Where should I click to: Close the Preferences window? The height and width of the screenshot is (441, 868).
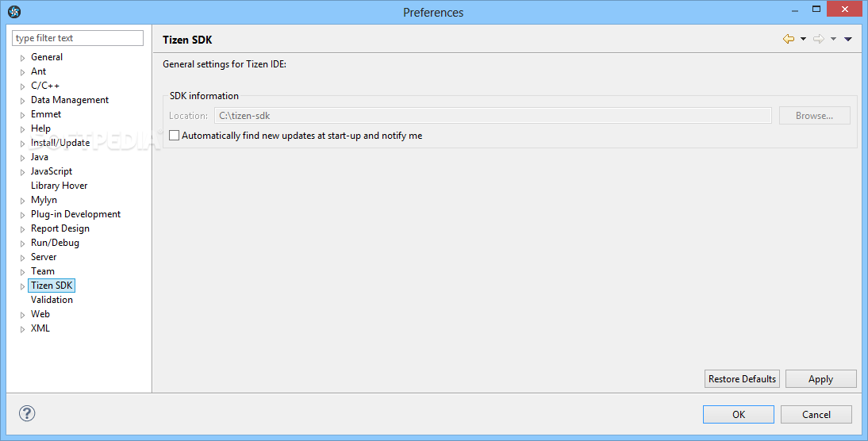[845, 9]
